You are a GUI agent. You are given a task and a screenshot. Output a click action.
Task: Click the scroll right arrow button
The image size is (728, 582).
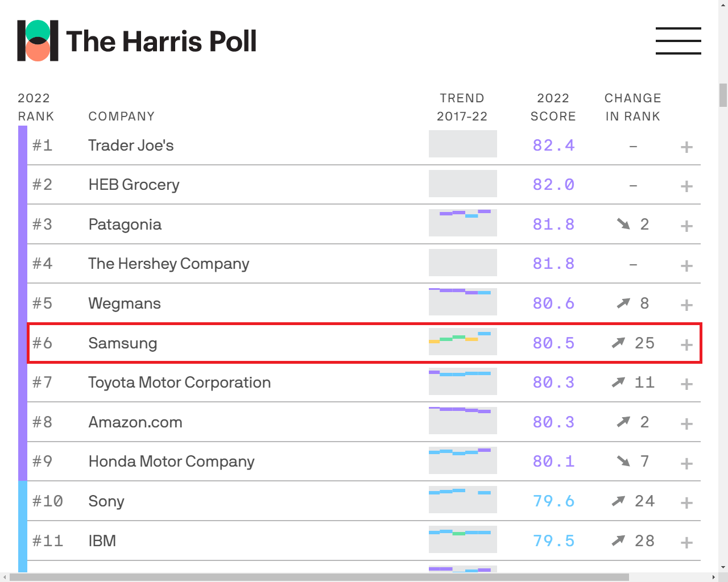714,577
